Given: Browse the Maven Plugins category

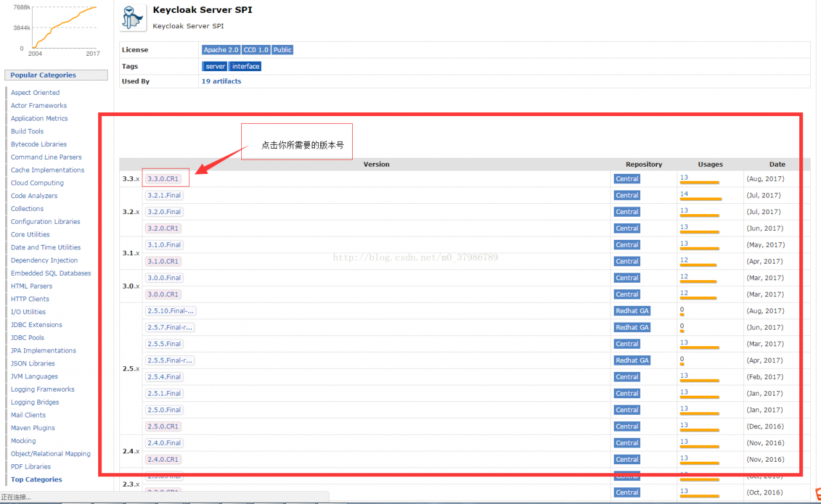Looking at the screenshot, I should (x=33, y=428).
